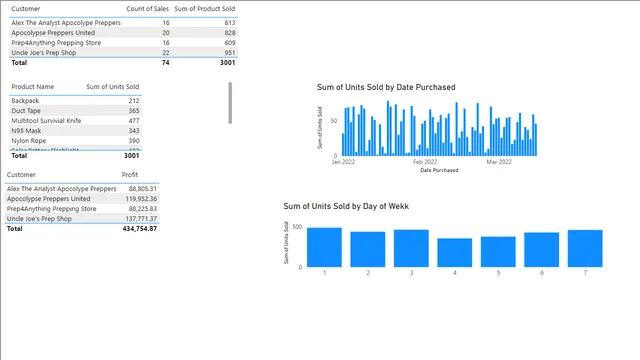Click profit value 119,952.36

tap(141, 199)
